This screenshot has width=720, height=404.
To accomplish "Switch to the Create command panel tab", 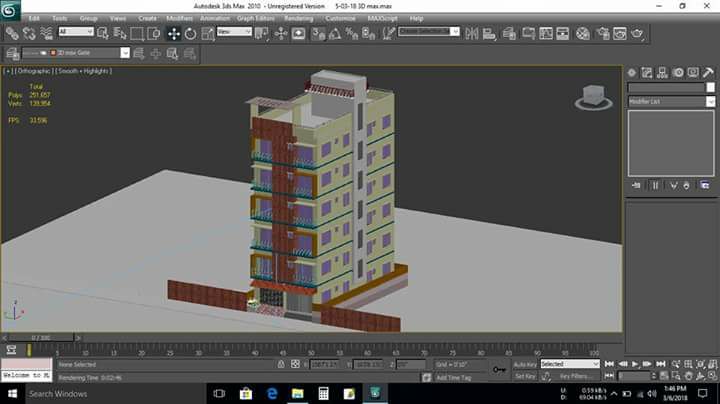I will point(632,73).
